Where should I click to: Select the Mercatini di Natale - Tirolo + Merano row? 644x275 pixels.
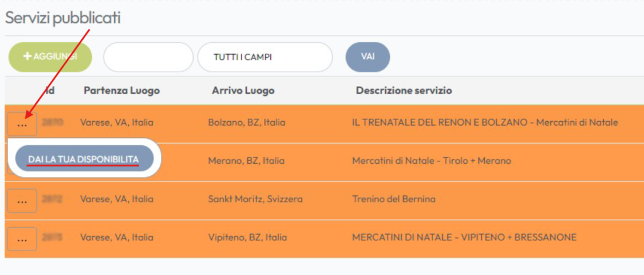431,161
